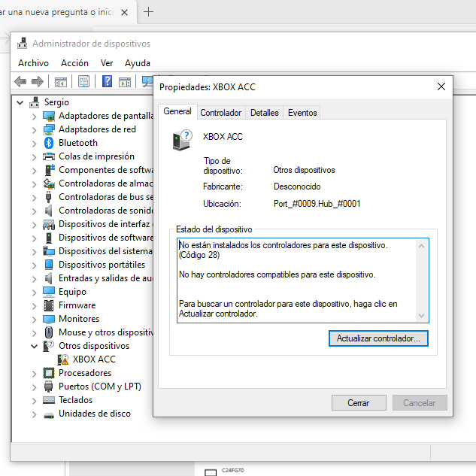This screenshot has height=476, width=476.
Task: Click the Dispositivos portátiles icon
Action: pos(49,265)
